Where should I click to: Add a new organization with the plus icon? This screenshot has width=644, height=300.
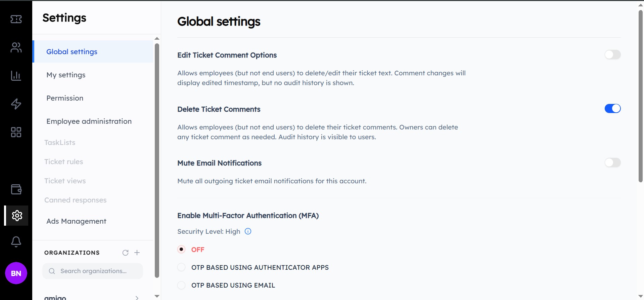pyautogui.click(x=137, y=253)
